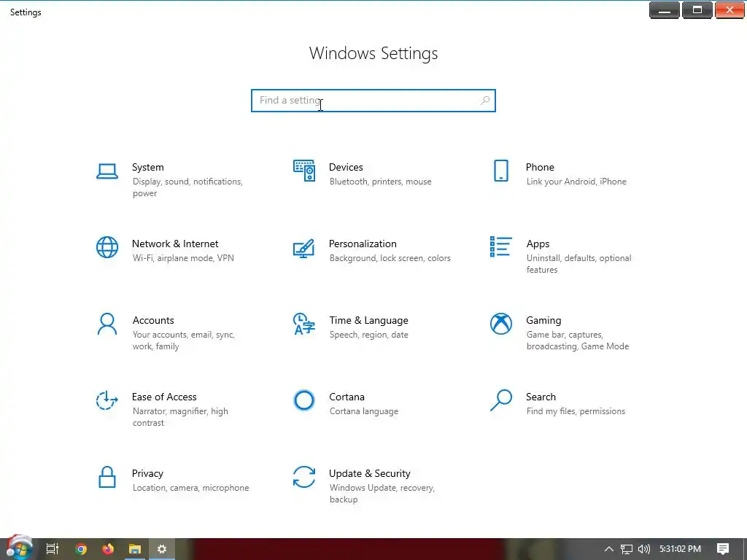Click 'Link your Android, iPhone' description
The width and height of the screenshot is (747, 560).
(576, 182)
